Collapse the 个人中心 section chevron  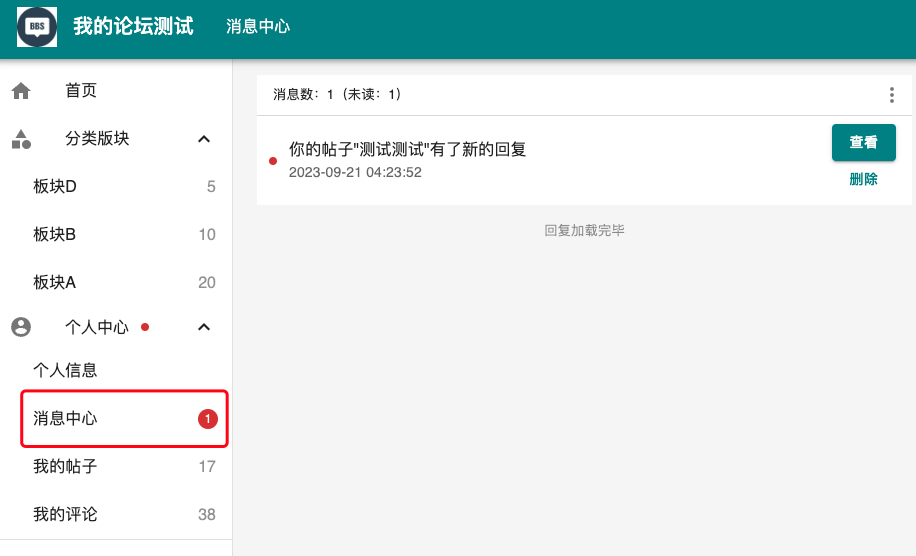coord(204,327)
